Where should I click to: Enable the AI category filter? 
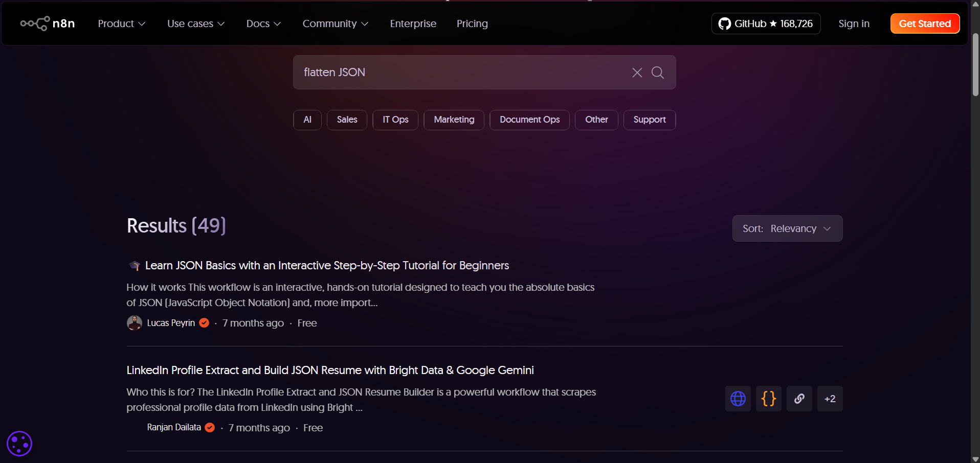pos(307,120)
